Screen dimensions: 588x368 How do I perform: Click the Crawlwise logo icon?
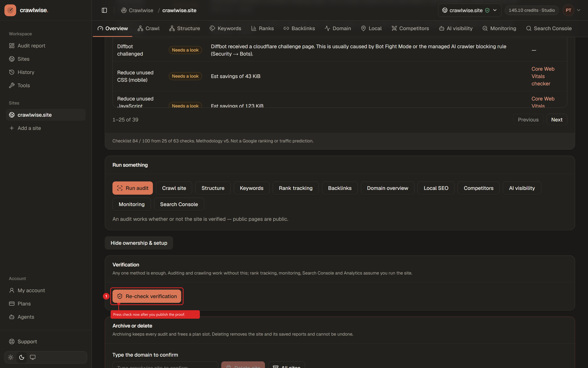coord(10,10)
